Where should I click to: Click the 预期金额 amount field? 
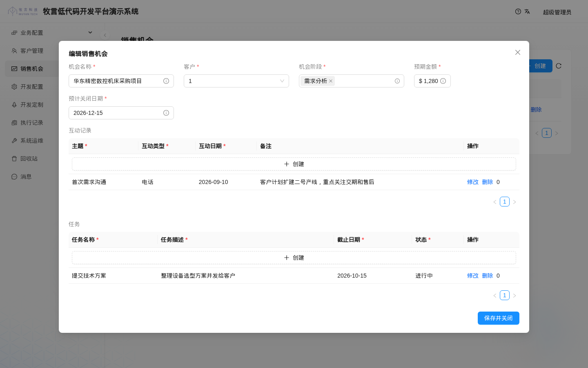[432, 81]
